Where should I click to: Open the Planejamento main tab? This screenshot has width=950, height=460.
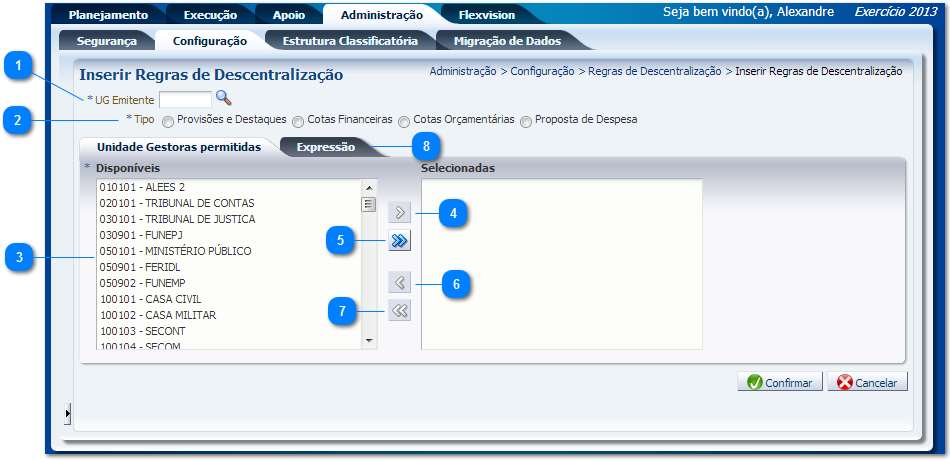[108, 15]
